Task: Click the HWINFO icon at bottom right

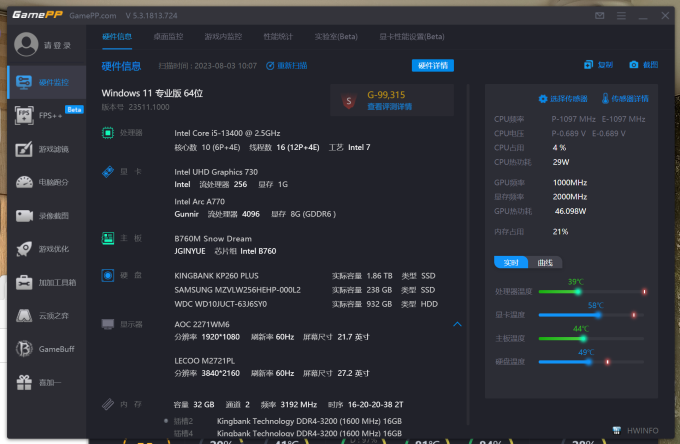Action: (x=616, y=431)
